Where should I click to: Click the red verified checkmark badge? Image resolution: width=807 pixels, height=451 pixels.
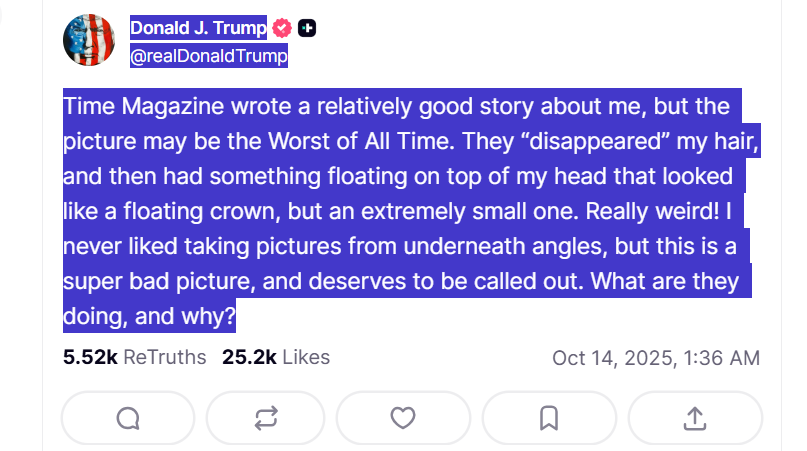(283, 29)
